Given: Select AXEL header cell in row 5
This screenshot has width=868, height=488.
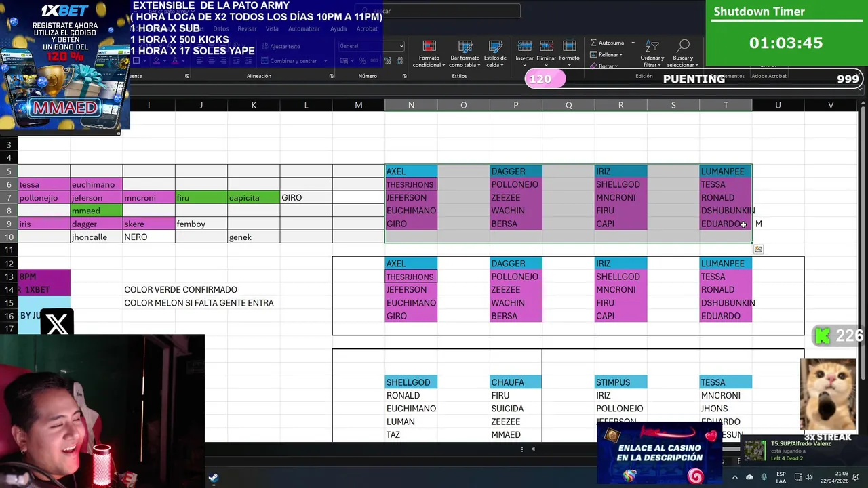Looking at the screenshot, I should click(x=411, y=171).
